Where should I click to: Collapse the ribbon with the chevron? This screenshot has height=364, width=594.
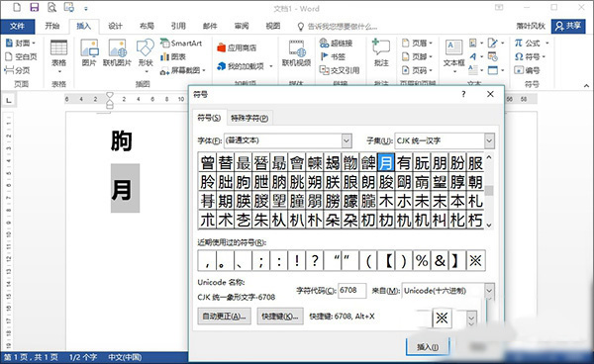click(x=586, y=86)
